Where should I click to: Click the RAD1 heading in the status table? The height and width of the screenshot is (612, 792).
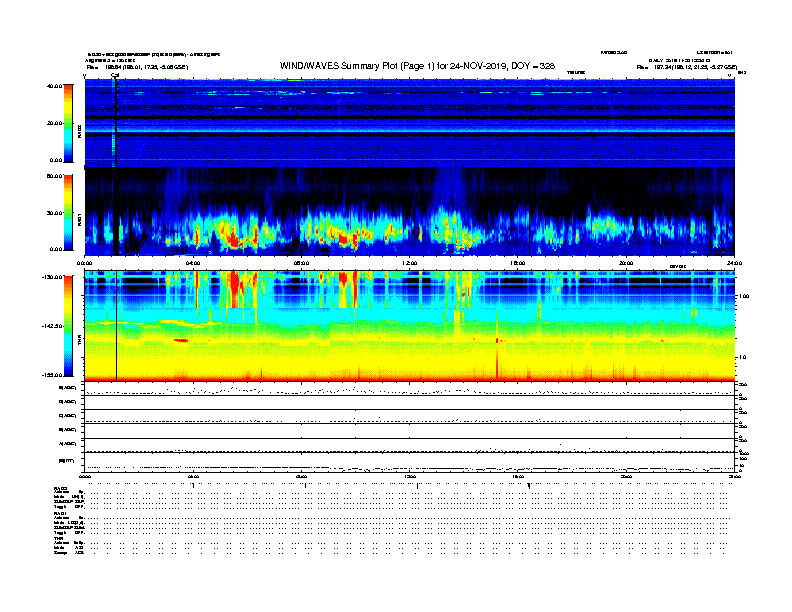(x=60, y=514)
